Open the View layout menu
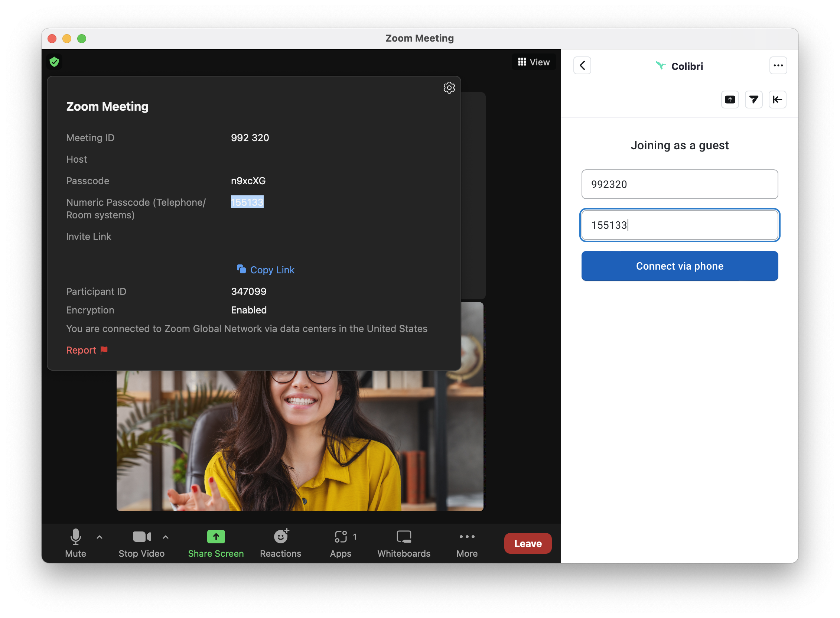This screenshot has width=840, height=618. tap(534, 62)
